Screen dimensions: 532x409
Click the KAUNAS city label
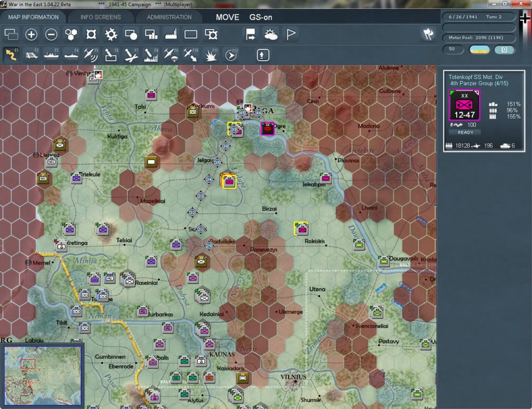pyautogui.click(x=222, y=354)
